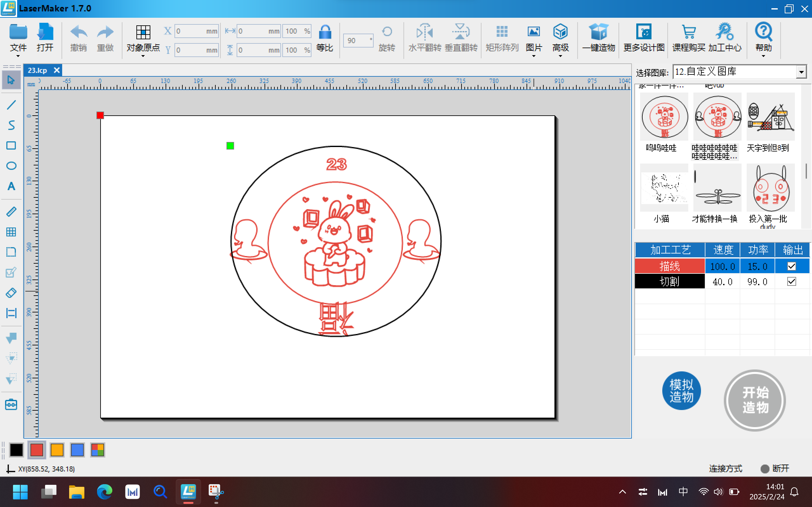This screenshot has width=812, height=507.
Task: Click the 模拟造物 simulation button
Action: point(681,390)
